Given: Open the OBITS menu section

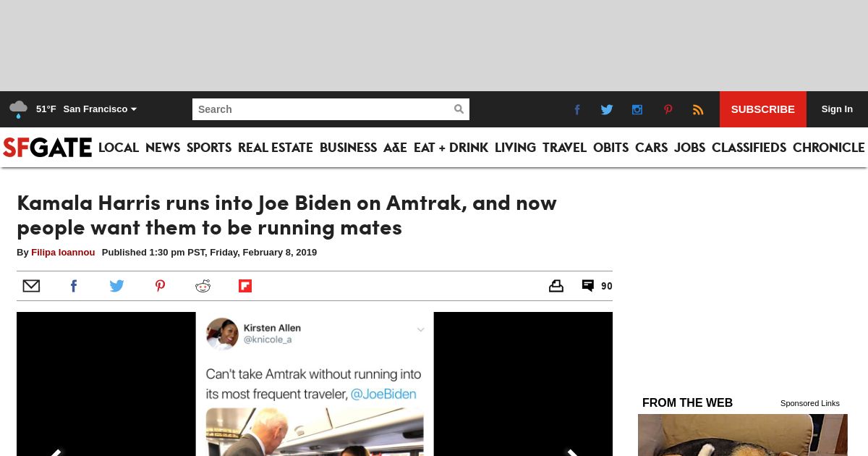Looking at the screenshot, I should pos(610,148).
